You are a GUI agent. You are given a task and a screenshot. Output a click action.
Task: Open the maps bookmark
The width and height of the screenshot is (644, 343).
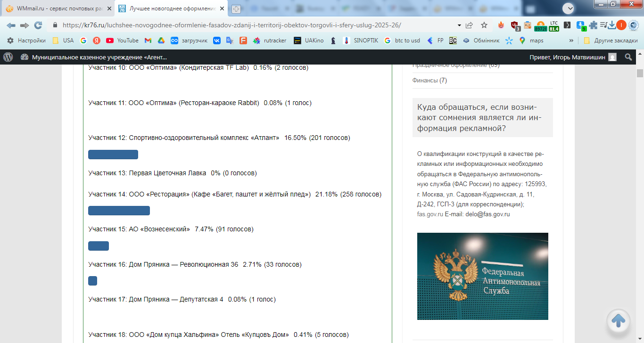[531, 41]
